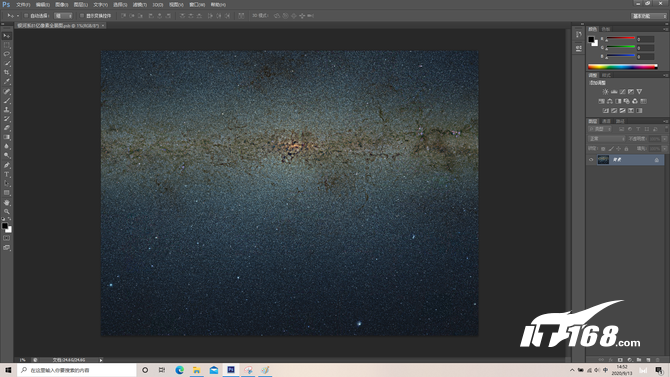Image resolution: width=670 pixels, height=377 pixels.
Task: Switch to the Styles (样式) tab
Action: (606, 75)
